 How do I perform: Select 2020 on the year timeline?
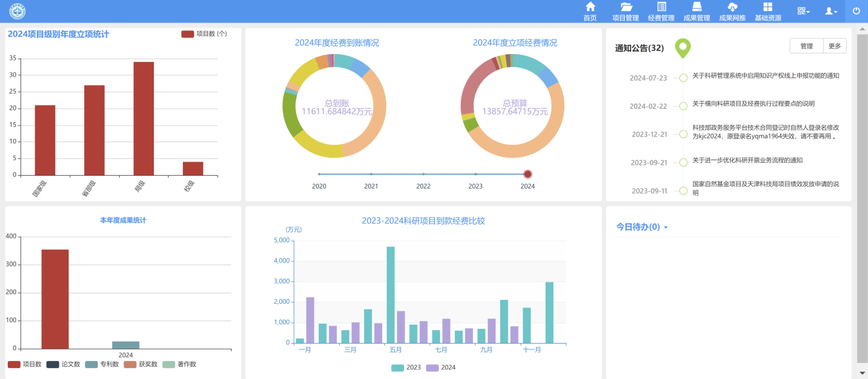pyautogui.click(x=319, y=174)
